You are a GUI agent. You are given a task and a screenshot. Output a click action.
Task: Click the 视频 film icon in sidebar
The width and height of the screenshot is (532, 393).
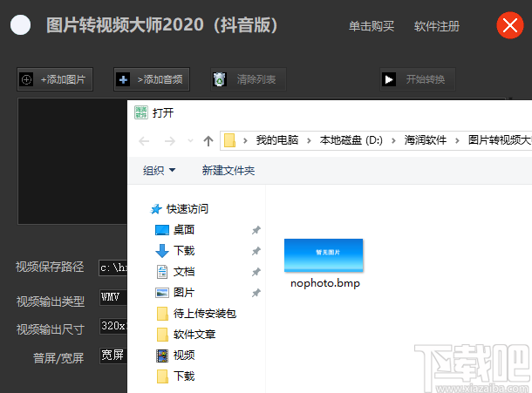coord(162,356)
